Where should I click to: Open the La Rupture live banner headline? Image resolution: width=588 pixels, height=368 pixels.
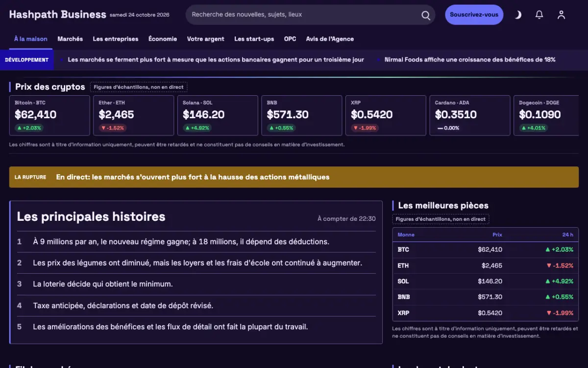(x=193, y=177)
